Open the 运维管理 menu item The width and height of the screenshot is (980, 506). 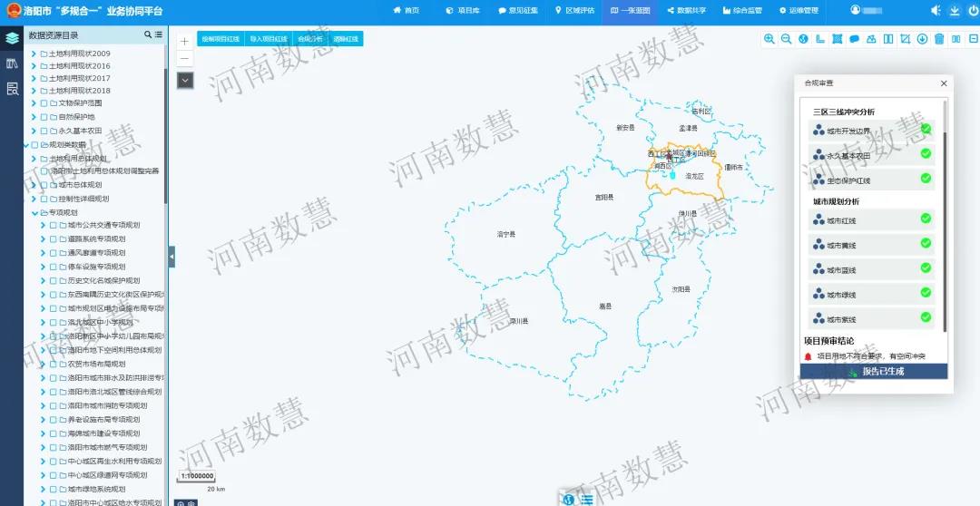[x=799, y=11]
